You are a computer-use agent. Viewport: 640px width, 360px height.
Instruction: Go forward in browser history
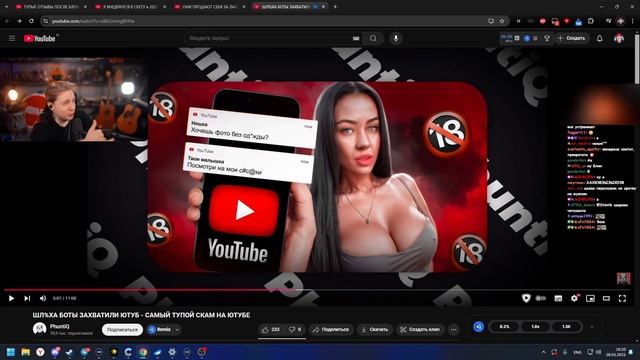pyautogui.click(x=19, y=21)
